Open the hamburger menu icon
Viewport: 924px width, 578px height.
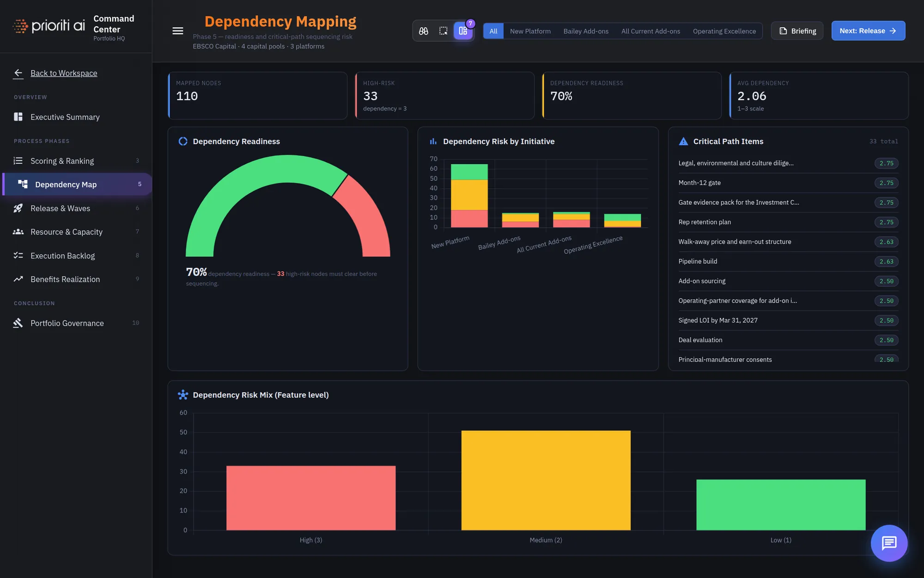178,31
